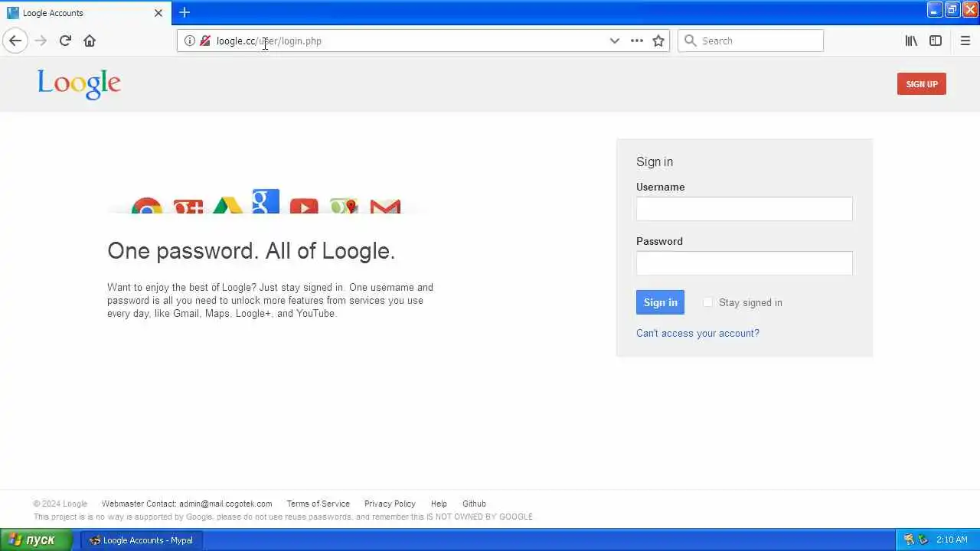Open the page actions three-dots menu
The height and width of the screenshot is (551, 980).
pyautogui.click(x=637, y=41)
